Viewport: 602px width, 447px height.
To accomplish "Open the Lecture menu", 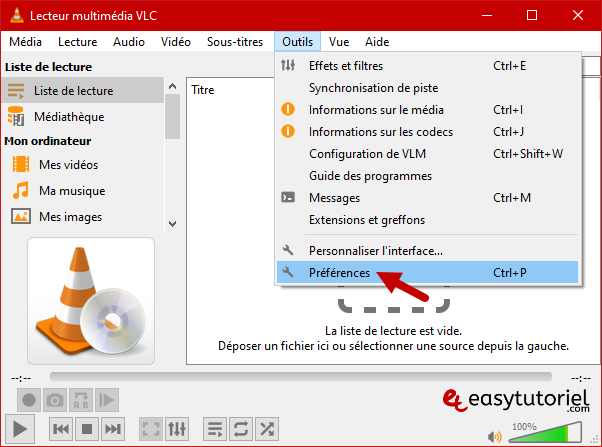I will [x=78, y=41].
